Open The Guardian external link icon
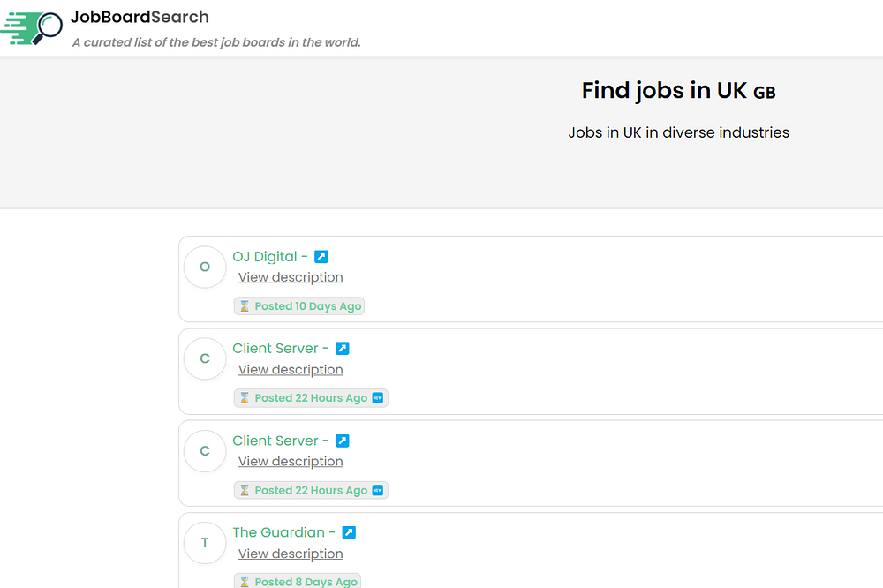The image size is (883, 588). (349, 532)
